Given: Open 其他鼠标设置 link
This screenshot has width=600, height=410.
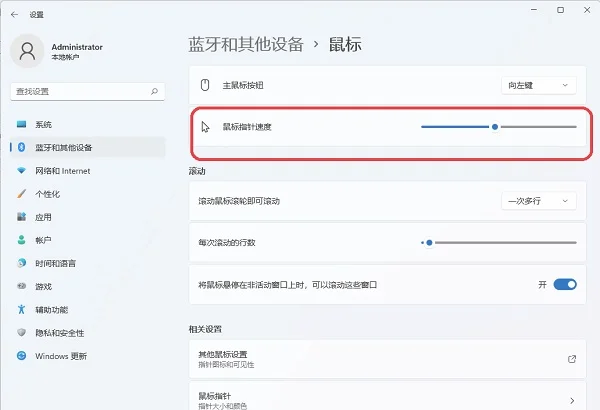Looking at the screenshot, I should point(387,359).
